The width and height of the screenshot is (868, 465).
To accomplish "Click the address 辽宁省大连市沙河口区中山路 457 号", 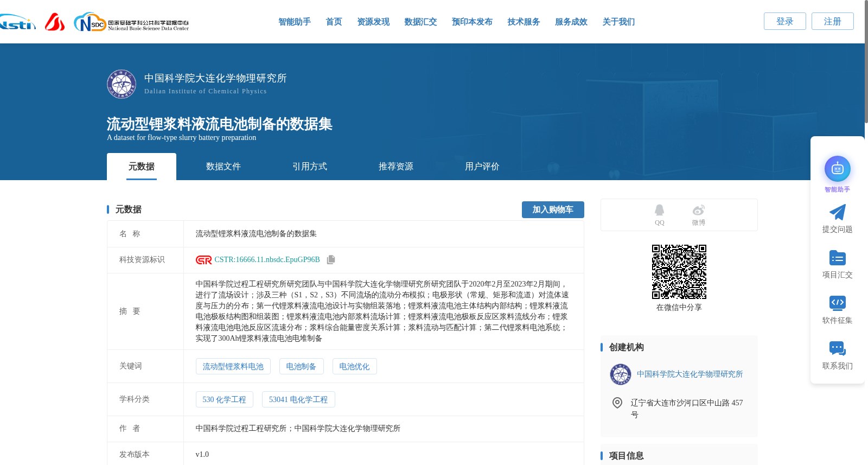I will coord(687,409).
